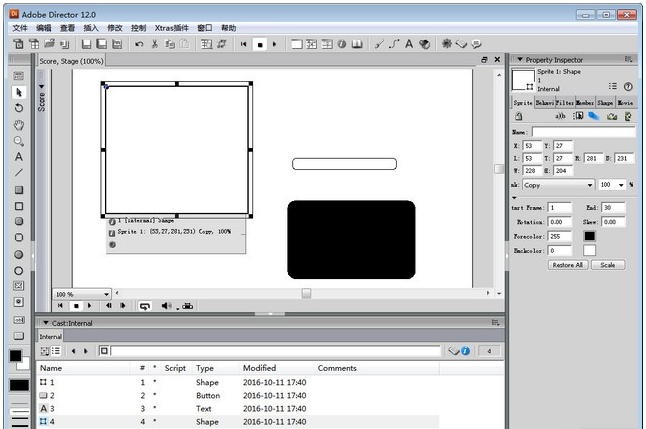The height and width of the screenshot is (429, 646).
Task: Open the 文件 menu
Action: coord(20,28)
